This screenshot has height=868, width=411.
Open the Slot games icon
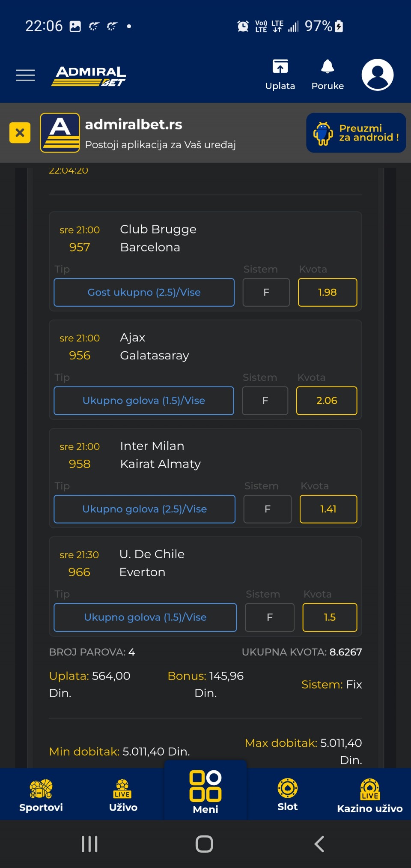pos(287,794)
